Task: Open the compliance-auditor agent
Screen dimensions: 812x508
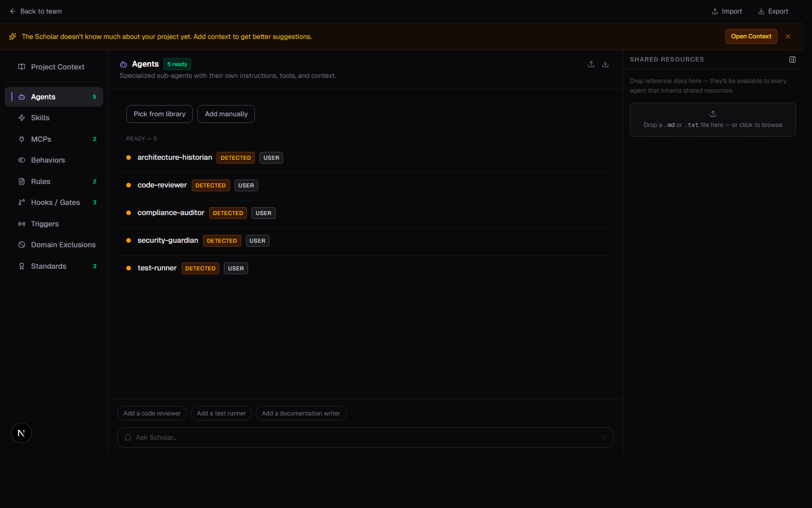Action: point(365,213)
